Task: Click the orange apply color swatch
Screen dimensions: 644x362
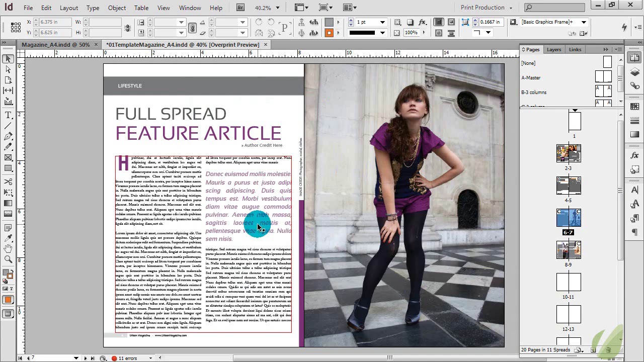Action: [x=8, y=300]
